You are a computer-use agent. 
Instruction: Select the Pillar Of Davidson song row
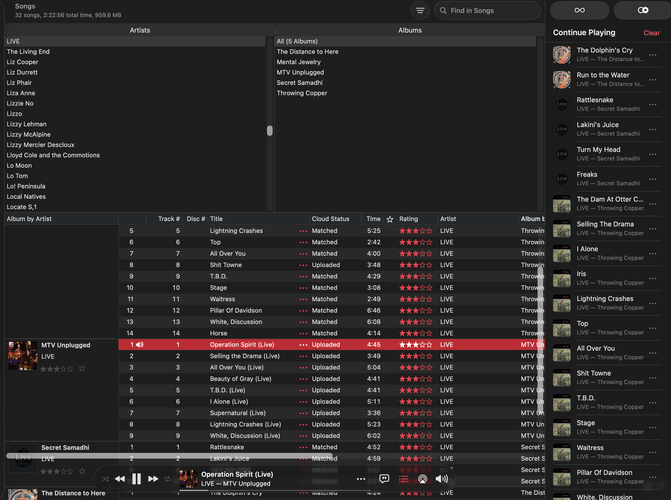pyautogui.click(x=331, y=310)
